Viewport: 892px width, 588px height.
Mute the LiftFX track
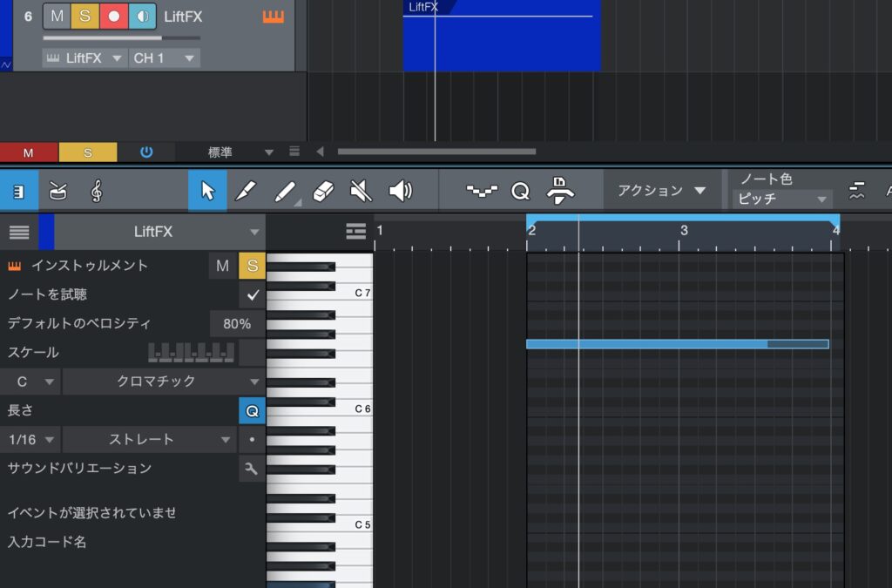click(x=57, y=17)
